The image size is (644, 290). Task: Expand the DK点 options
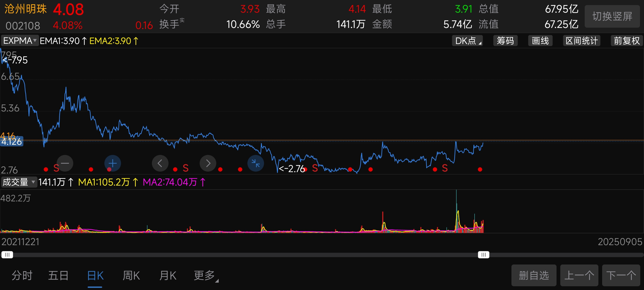467,41
